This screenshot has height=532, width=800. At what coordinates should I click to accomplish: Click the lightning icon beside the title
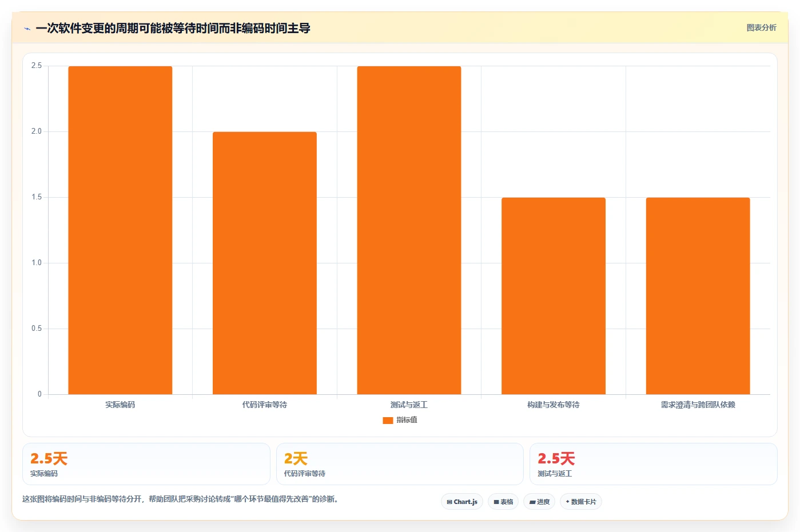point(27,29)
